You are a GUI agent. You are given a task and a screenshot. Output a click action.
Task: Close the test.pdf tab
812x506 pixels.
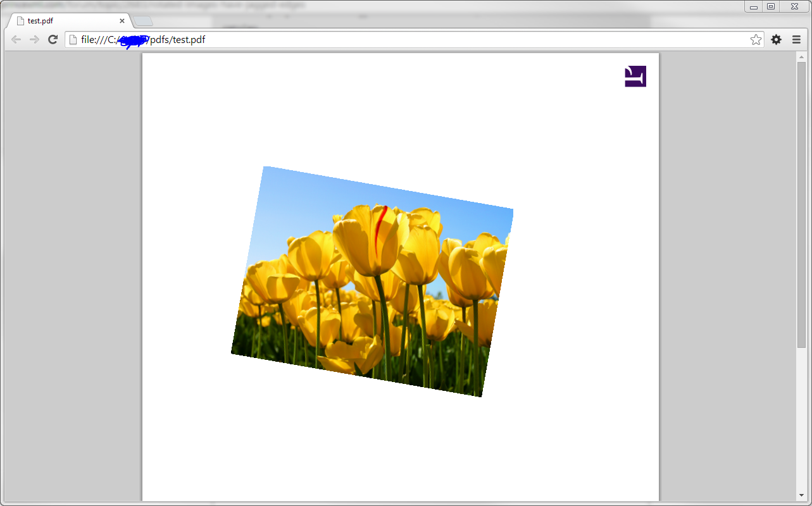pos(122,21)
